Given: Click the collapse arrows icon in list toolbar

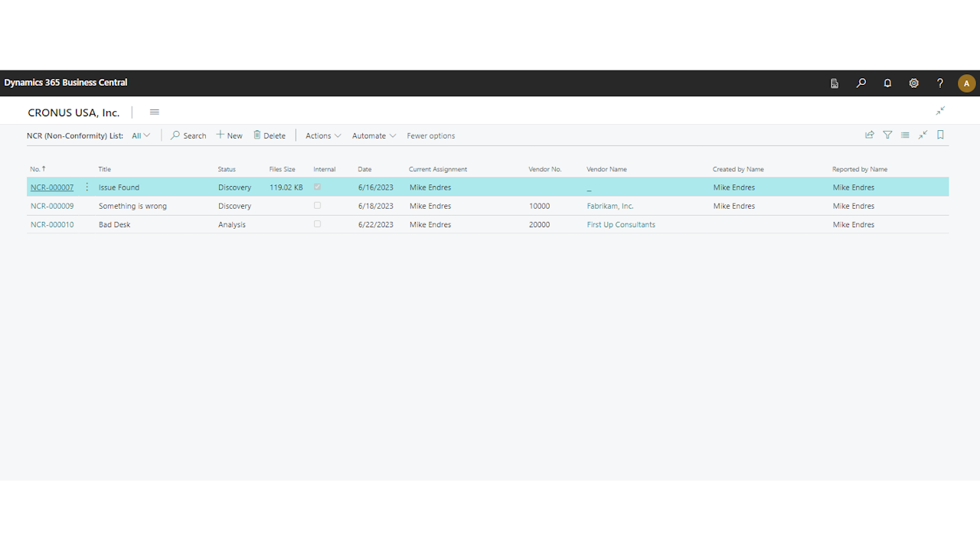Looking at the screenshot, I should (923, 135).
